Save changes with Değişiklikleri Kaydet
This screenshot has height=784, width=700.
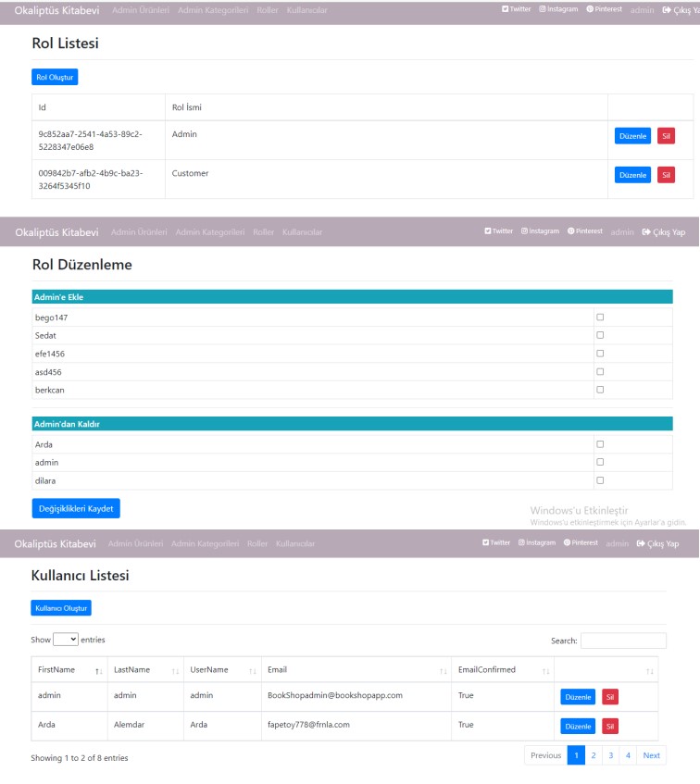[x=76, y=508]
